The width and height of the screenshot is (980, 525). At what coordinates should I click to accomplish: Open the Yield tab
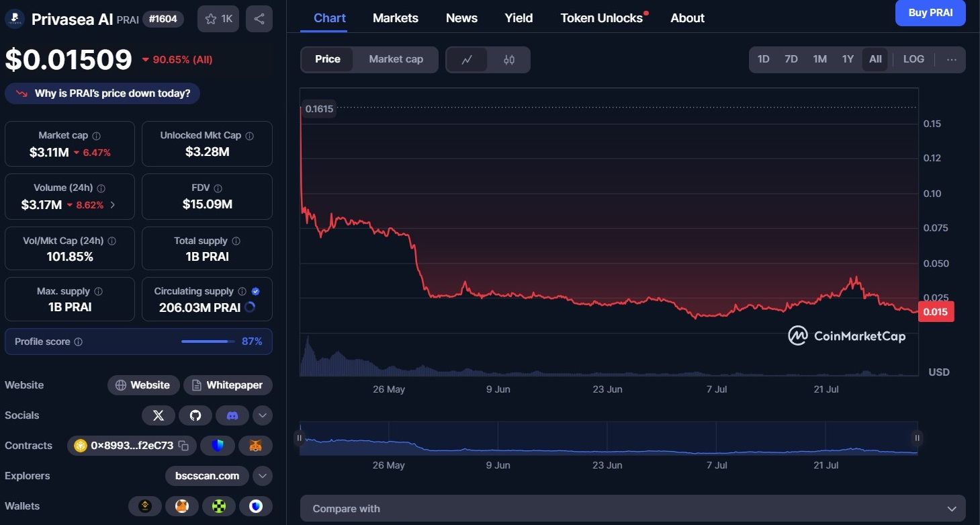pyautogui.click(x=519, y=18)
